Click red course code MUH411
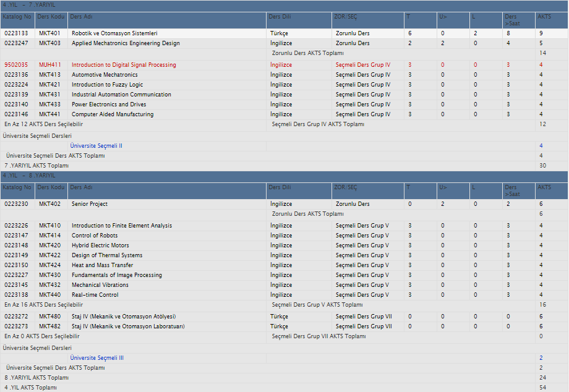Screen dimensions: 569x392 point(50,65)
